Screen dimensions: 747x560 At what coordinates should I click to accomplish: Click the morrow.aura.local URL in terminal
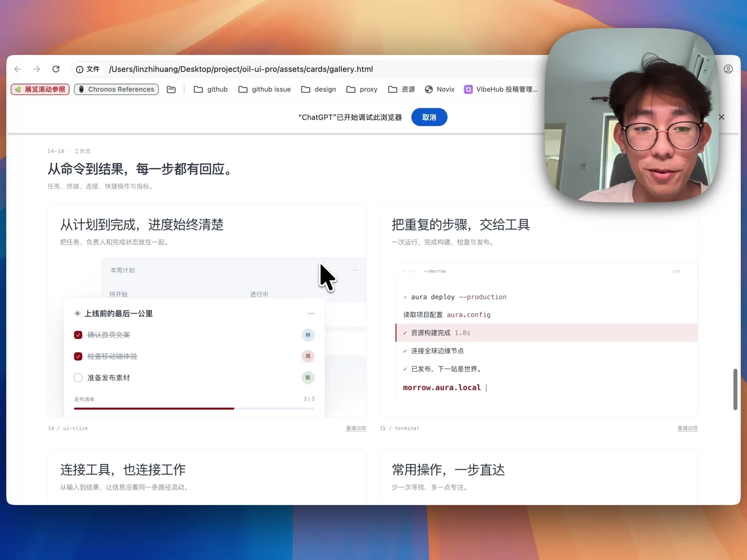[x=442, y=387]
